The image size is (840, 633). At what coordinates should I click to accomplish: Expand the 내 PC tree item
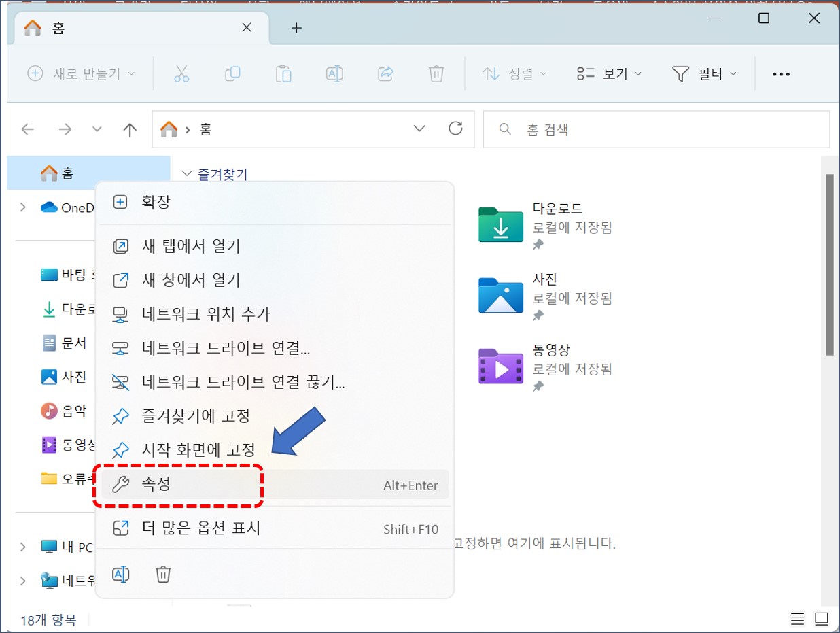pos(22,547)
